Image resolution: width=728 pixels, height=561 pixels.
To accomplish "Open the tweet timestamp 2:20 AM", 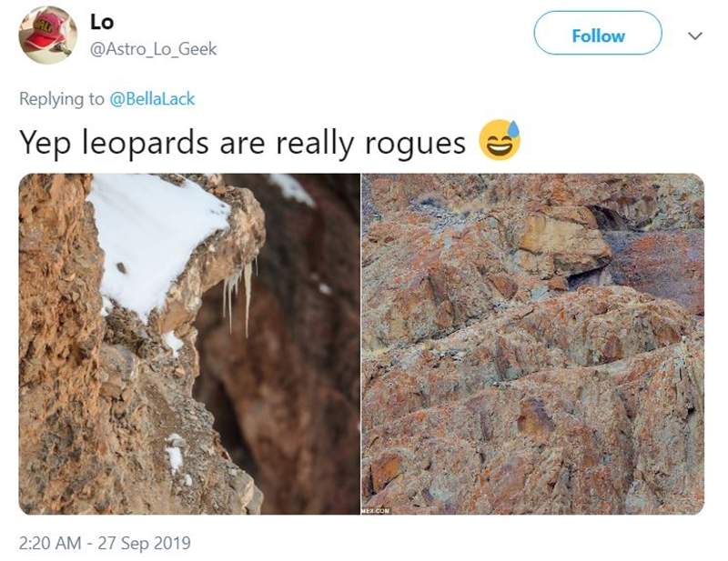I will coord(50,543).
